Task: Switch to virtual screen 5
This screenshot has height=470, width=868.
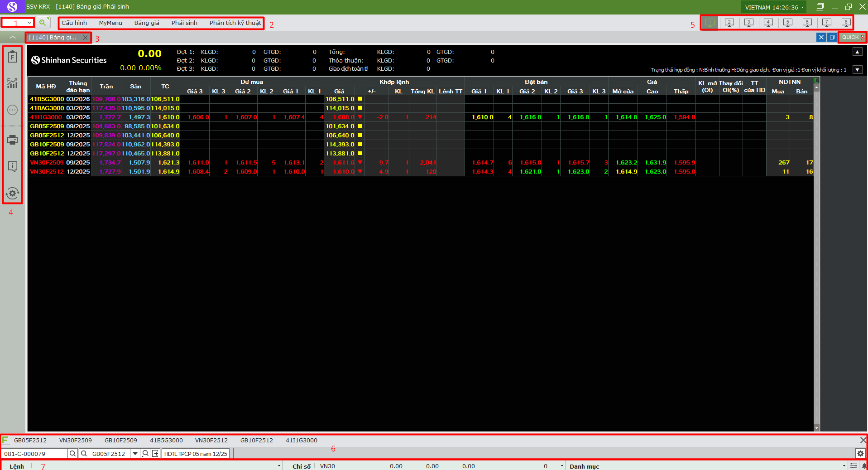Action: pos(788,22)
